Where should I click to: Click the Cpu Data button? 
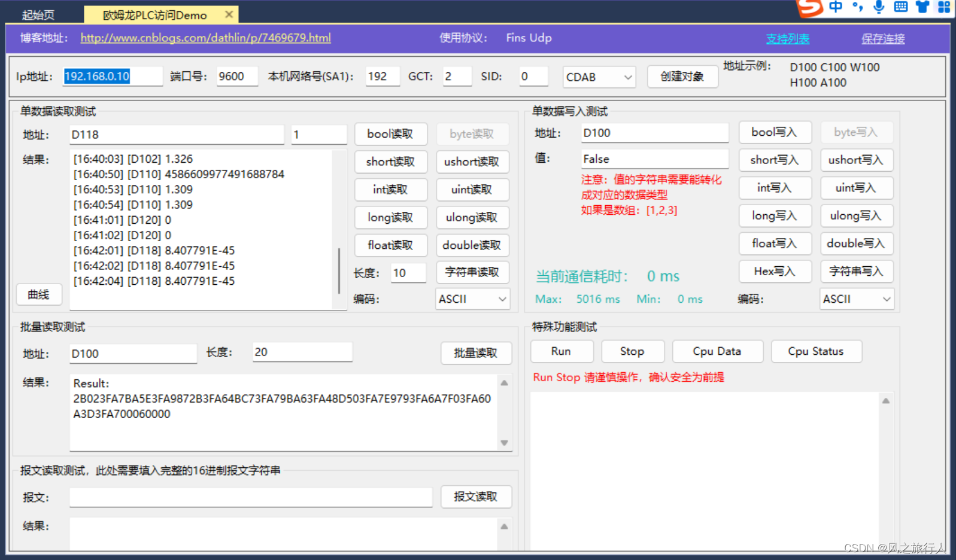coord(718,351)
